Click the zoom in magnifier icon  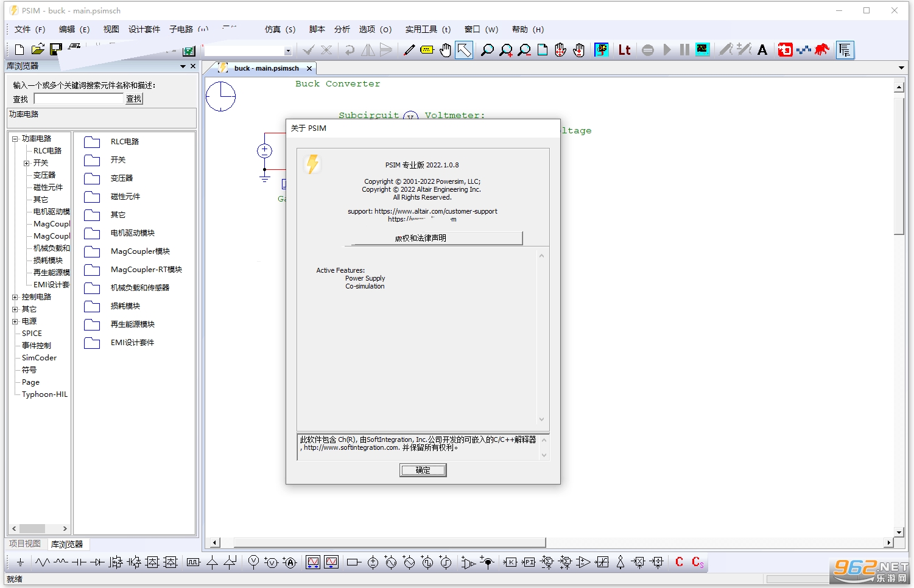pos(506,50)
